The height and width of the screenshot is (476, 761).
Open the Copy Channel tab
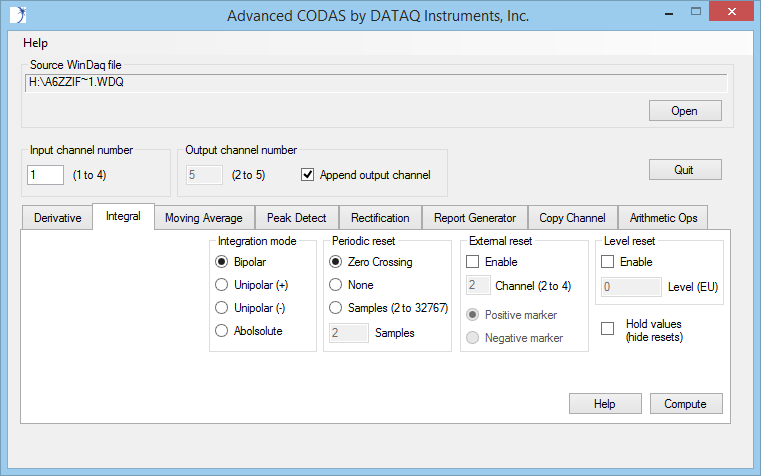[572, 218]
